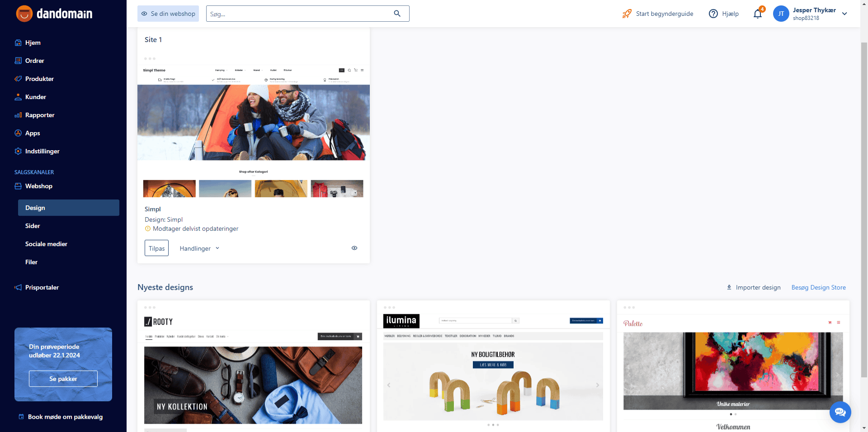Expand the Handlinger dropdown
868x432 pixels.
(199, 248)
